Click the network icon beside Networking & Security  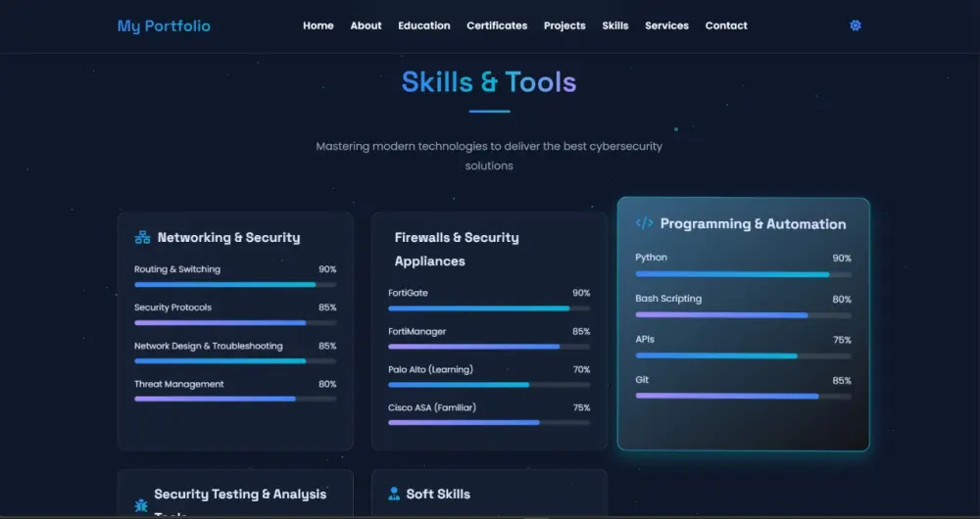(142, 237)
